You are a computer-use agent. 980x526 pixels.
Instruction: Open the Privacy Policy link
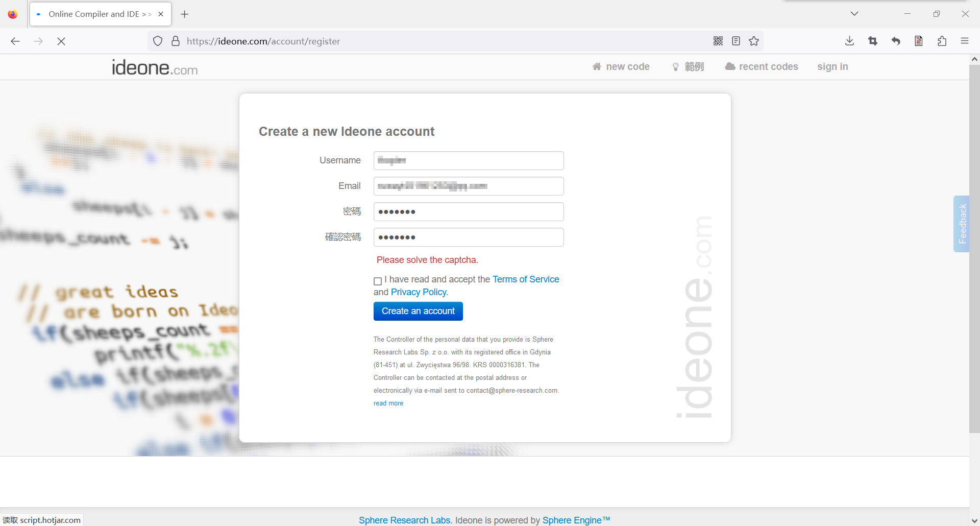click(x=419, y=292)
